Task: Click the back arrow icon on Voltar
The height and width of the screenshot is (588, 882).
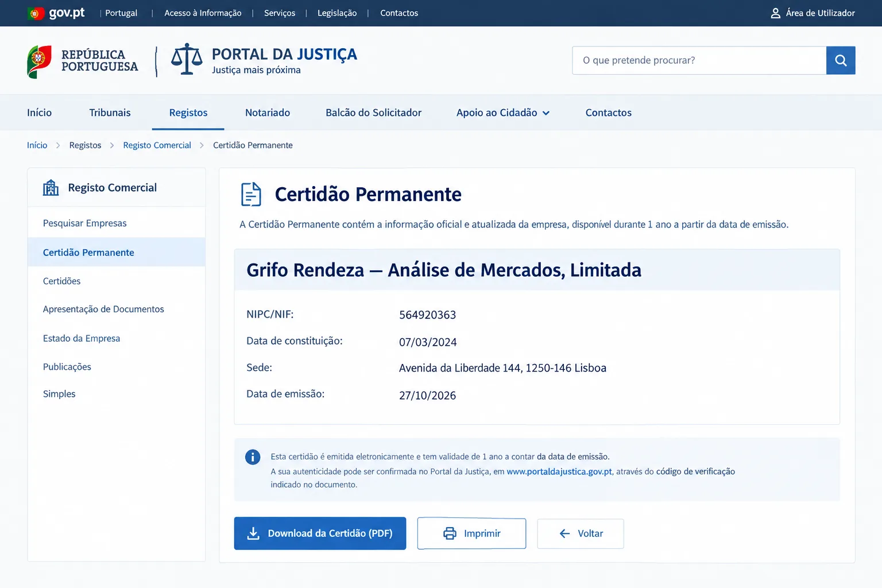Action: [x=565, y=533]
